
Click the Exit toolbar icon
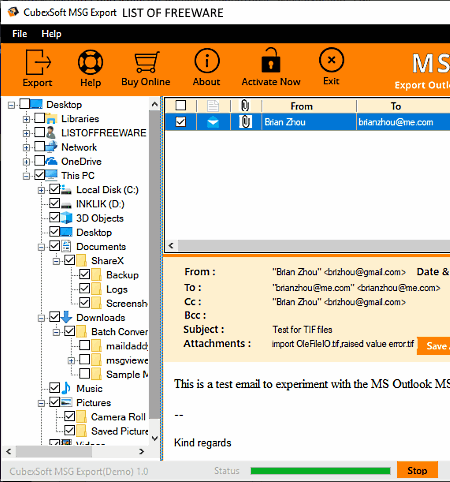point(331,60)
